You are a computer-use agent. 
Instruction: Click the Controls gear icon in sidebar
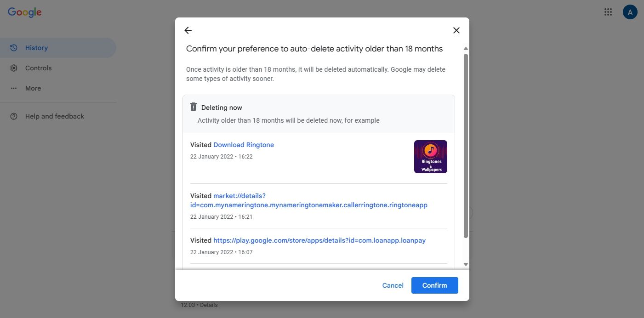pyautogui.click(x=14, y=68)
